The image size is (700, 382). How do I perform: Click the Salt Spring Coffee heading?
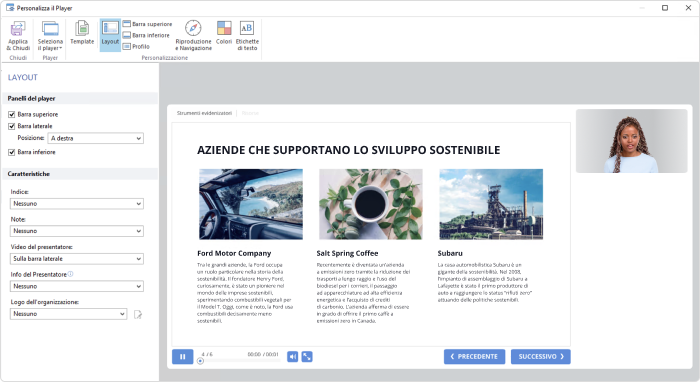pos(347,253)
